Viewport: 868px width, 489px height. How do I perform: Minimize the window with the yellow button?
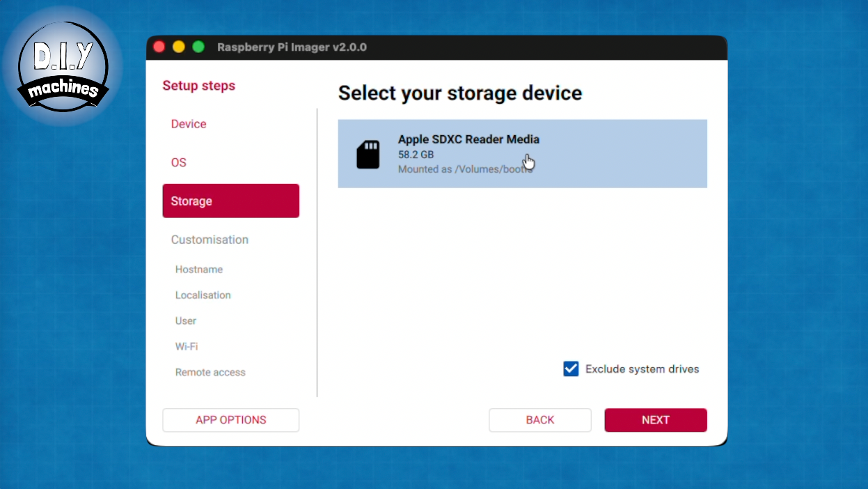click(x=179, y=47)
